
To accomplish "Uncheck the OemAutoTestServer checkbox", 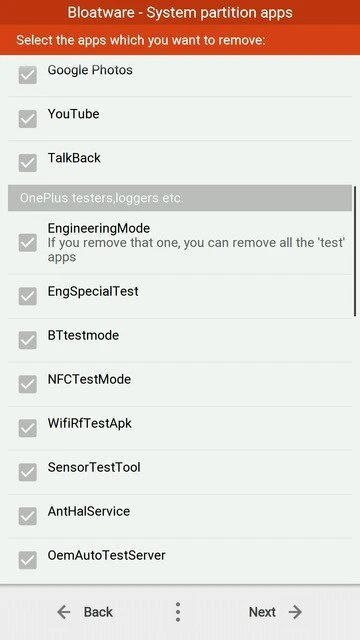I will coord(28,560).
